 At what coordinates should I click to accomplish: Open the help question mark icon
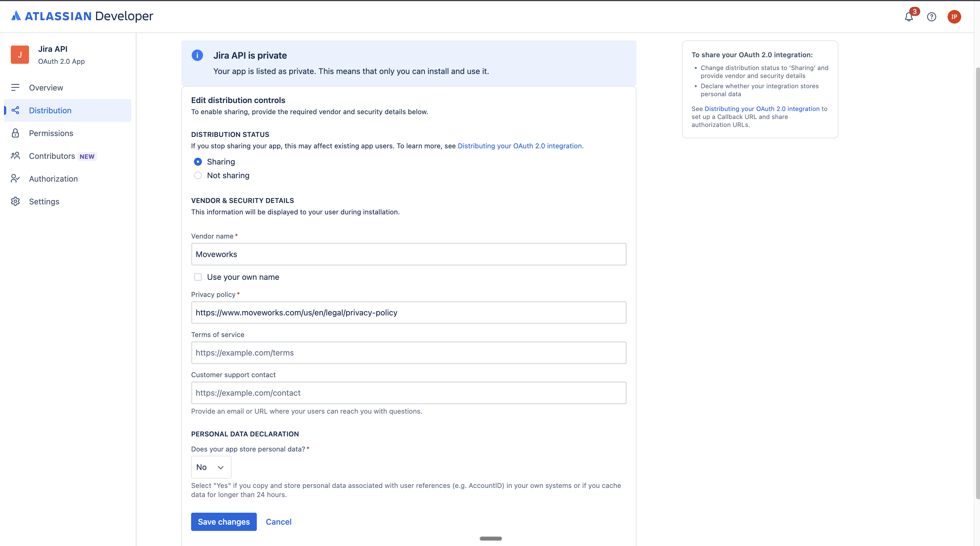pyautogui.click(x=931, y=17)
